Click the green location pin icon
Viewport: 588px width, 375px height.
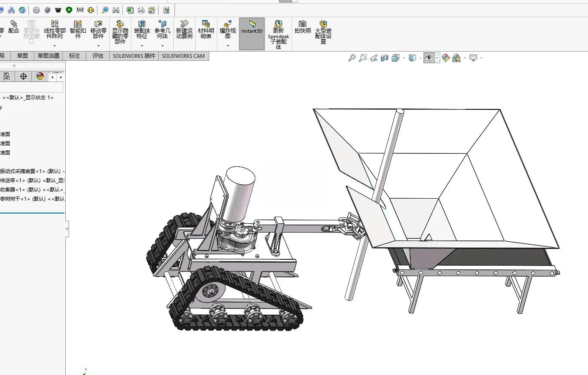click(x=69, y=10)
